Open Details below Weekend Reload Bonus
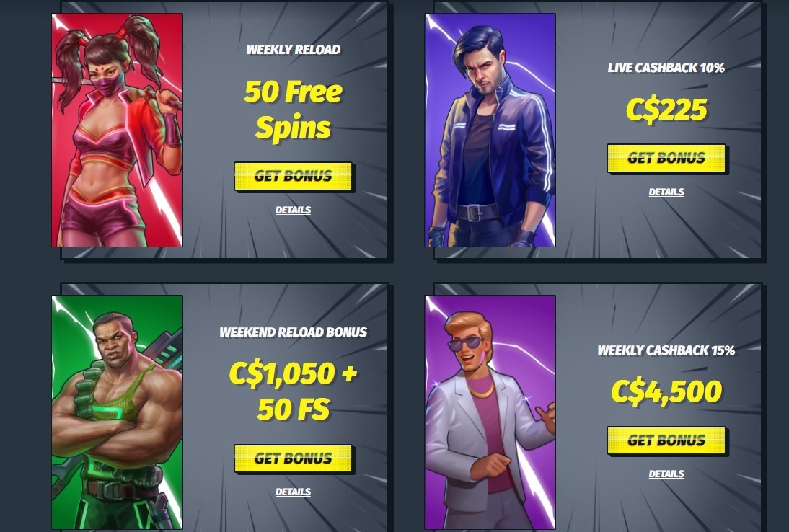Screen dimensions: 789x532 (293, 492)
